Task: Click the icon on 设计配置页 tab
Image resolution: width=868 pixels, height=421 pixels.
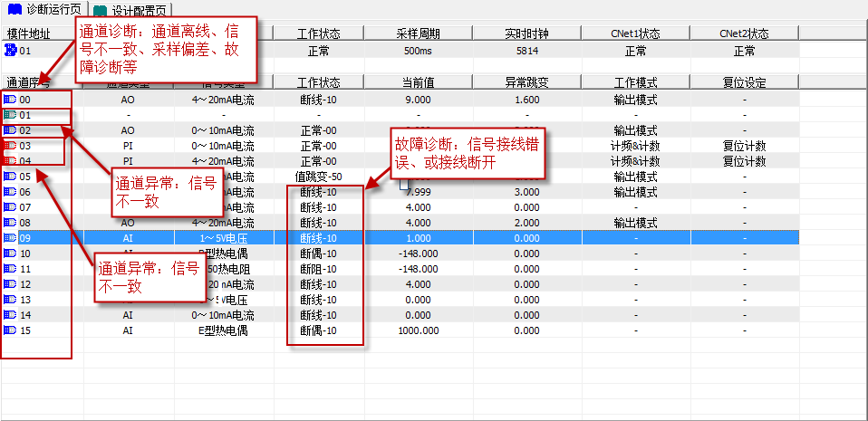Action: pos(101,10)
